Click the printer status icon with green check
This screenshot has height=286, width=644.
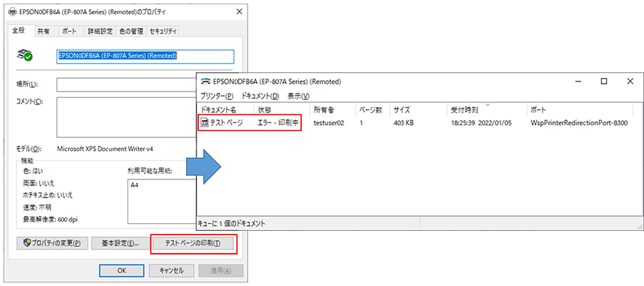[x=26, y=56]
